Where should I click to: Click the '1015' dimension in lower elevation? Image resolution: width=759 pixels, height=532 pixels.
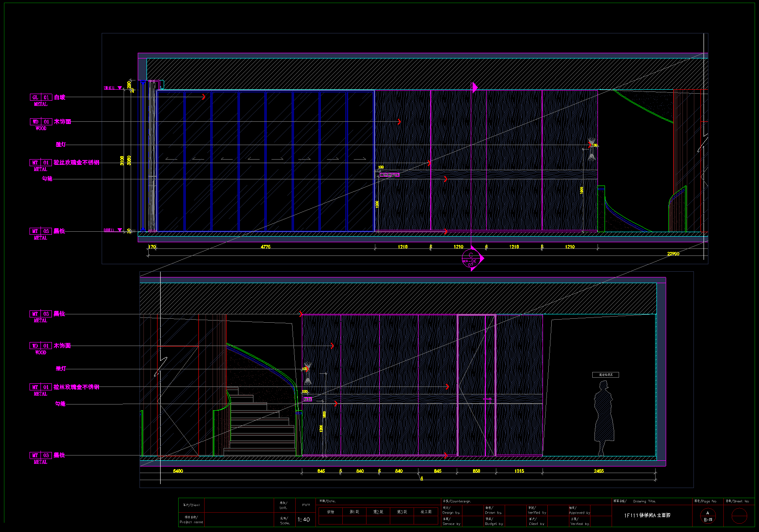(x=519, y=471)
